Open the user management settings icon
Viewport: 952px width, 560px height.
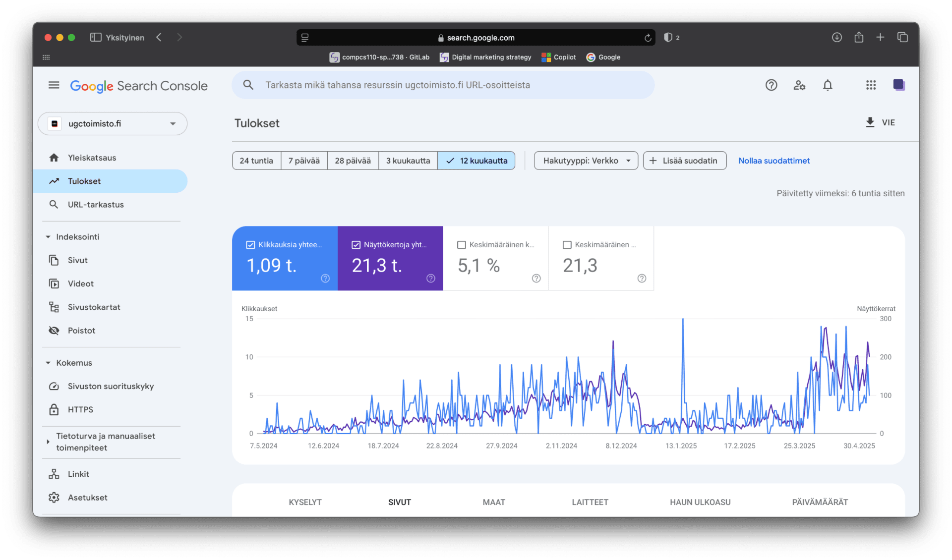coord(799,85)
